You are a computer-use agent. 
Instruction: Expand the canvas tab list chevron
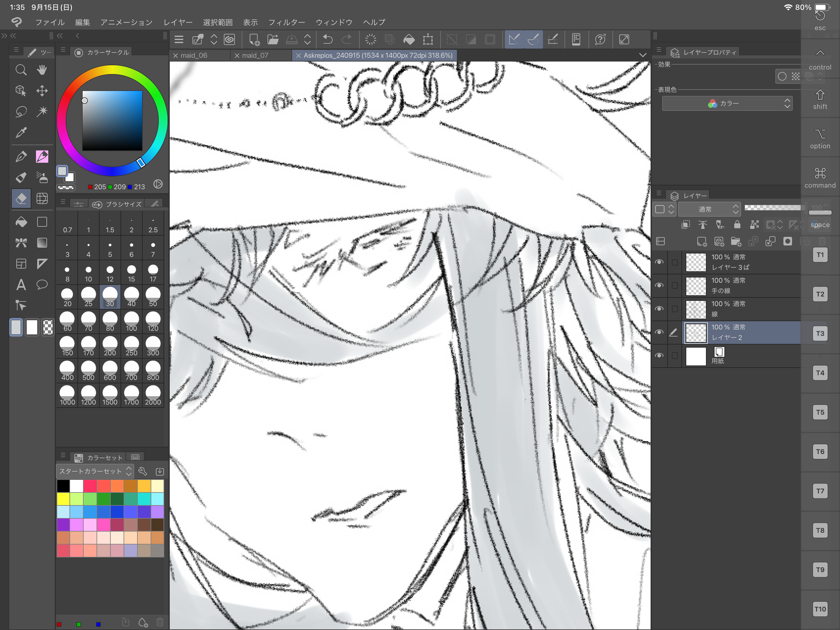pyautogui.click(x=643, y=55)
